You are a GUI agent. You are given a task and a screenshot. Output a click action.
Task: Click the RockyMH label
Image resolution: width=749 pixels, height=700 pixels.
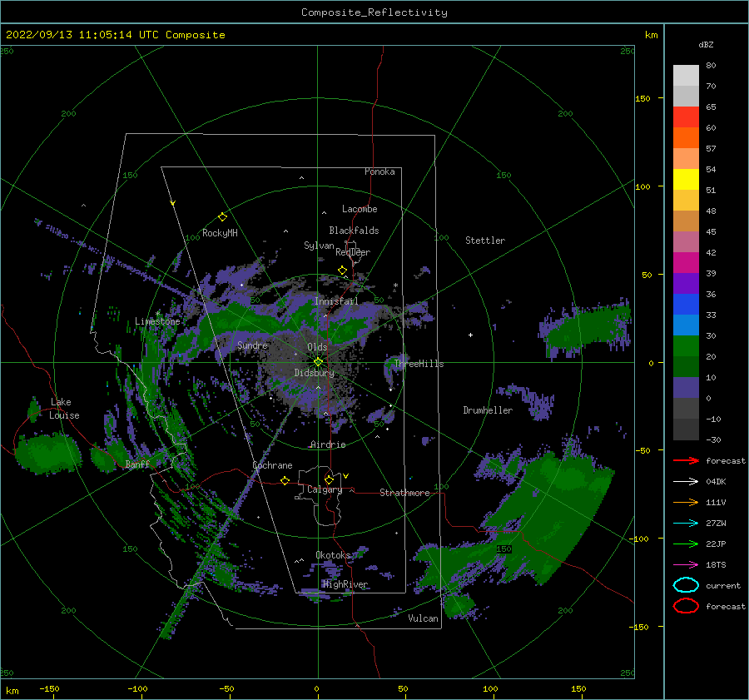click(220, 233)
